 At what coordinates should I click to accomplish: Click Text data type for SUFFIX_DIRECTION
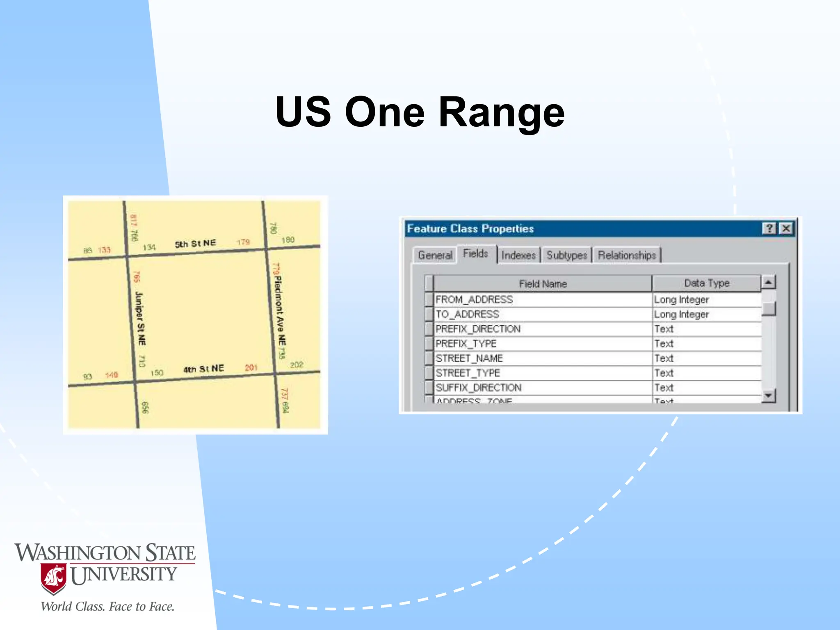click(x=706, y=388)
